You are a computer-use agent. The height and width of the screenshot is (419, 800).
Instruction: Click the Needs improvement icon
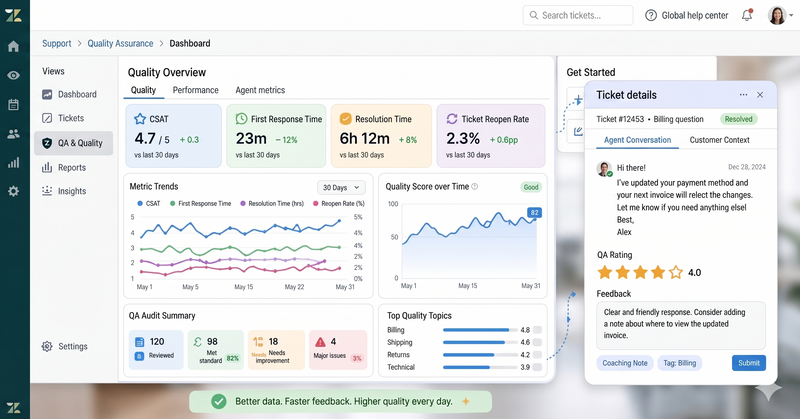pos(259,341)
